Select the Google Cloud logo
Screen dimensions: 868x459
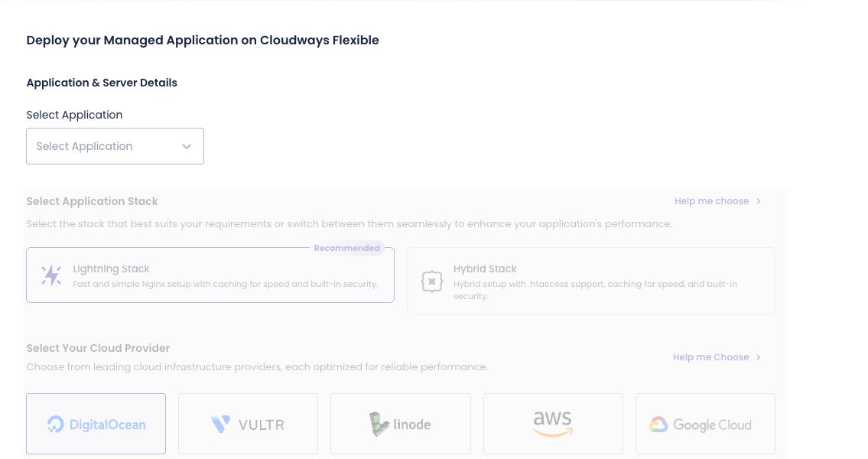tap(701, 425)
